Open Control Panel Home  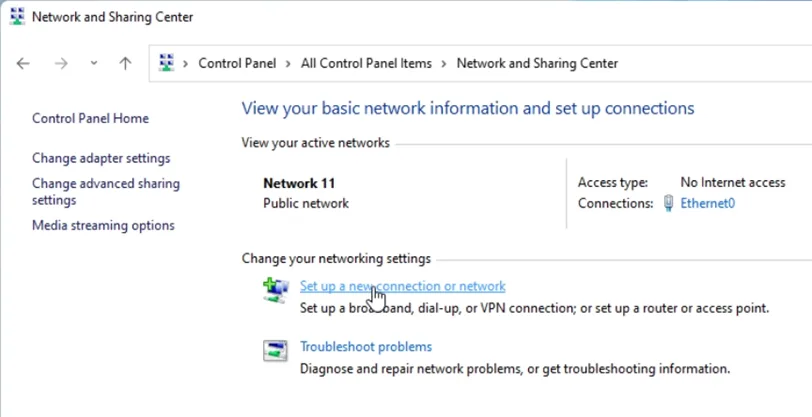pos(91,118)
